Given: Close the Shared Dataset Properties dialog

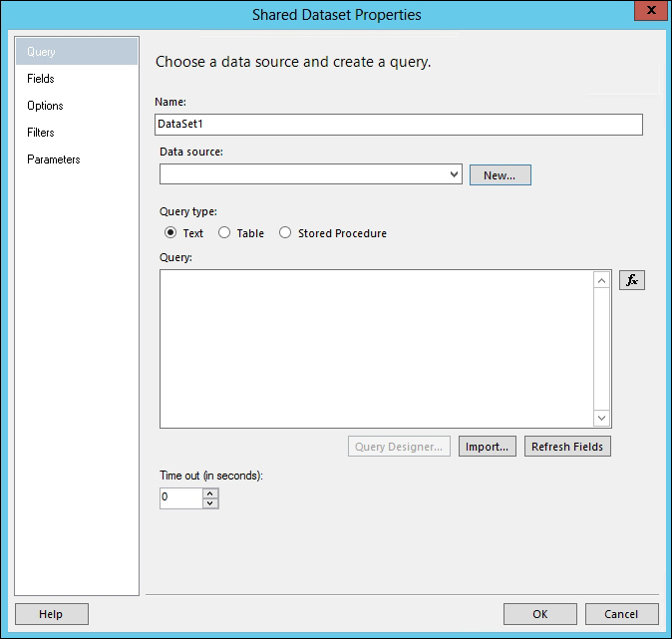Looking at the screenshot, I should tap(650, 12).
